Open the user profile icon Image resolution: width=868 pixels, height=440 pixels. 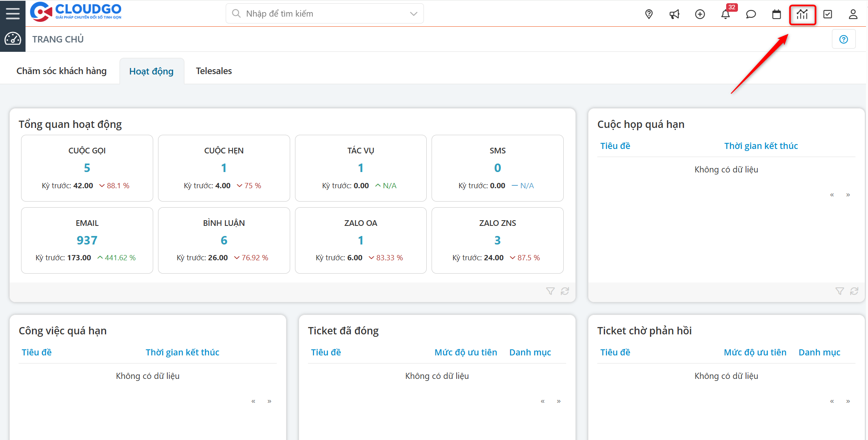853,14
